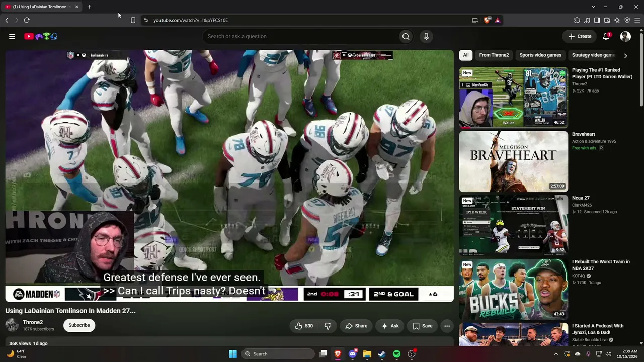Open a new browser tab
644x362 pixels.
coord(89,7)
